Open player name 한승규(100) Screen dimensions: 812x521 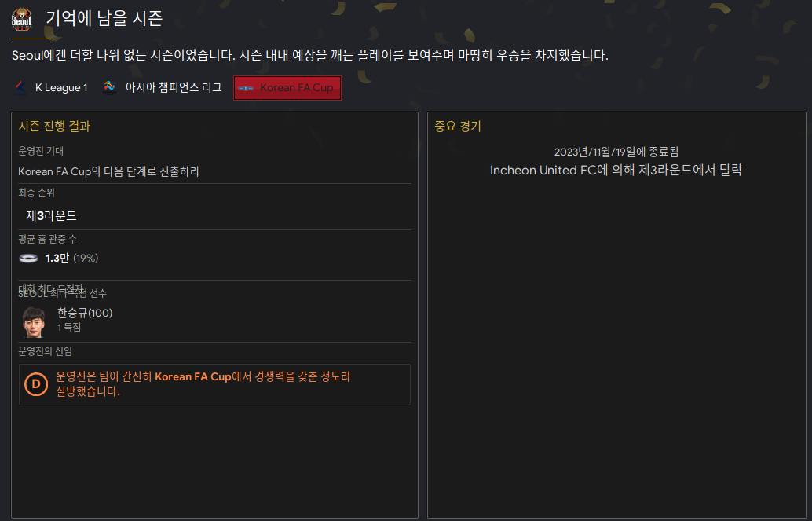coord(85,313)
